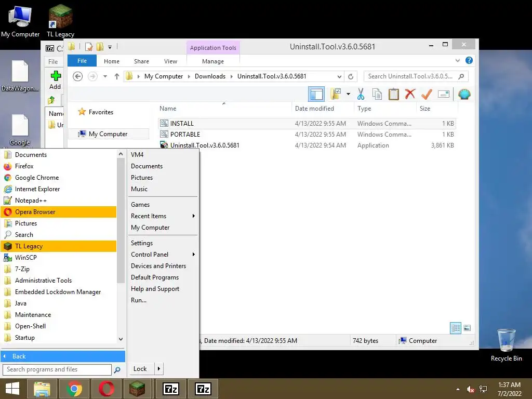Click the Search programs and files box
Image resolution: width=532 pixels, height=399 pixels.
57,369
